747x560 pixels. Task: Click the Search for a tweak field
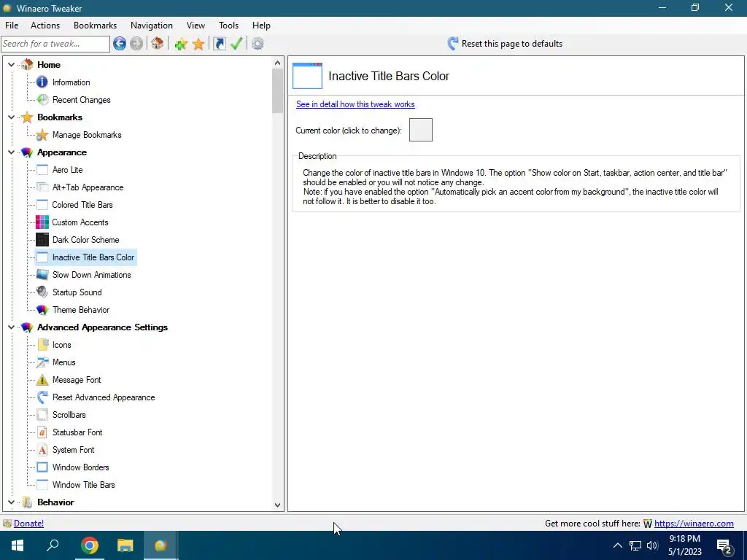(55, 44)
